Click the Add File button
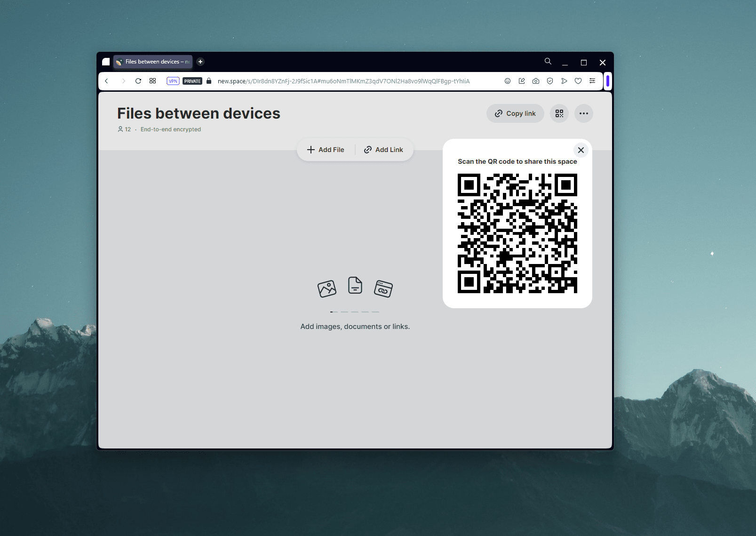This screenshot has height=536, width=756. pos(326,150)
